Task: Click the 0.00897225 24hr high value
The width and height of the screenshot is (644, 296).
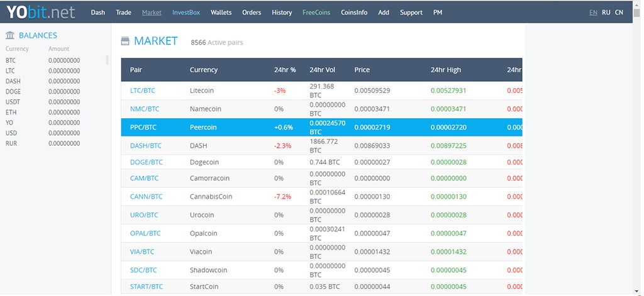Action: click(448, 146)
